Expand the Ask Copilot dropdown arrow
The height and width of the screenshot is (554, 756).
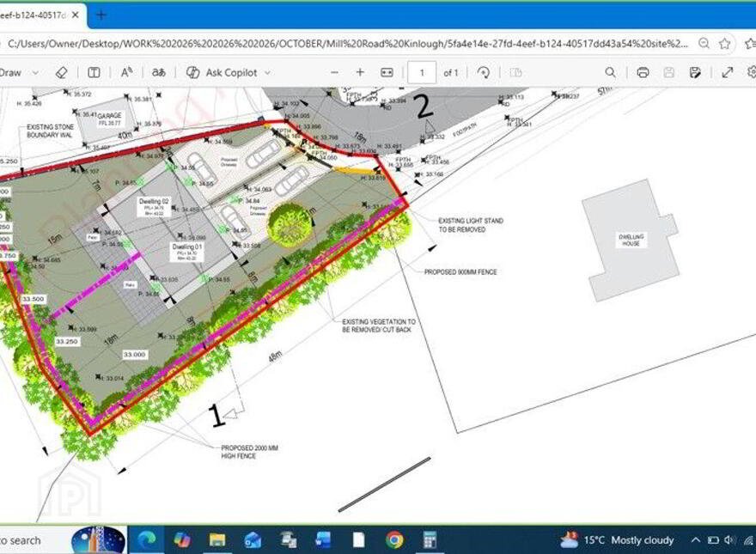(267, 73)
